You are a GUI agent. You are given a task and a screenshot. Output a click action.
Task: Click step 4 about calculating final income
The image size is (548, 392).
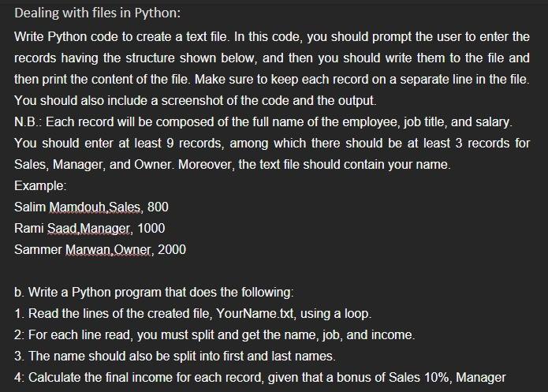(260, 378)
